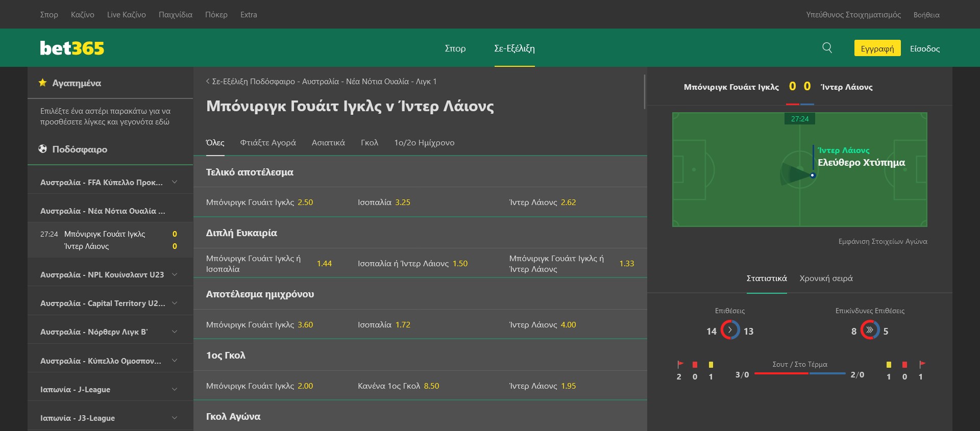Click the bet365 logo
The image size is (980, 431).
click(72, 48)
